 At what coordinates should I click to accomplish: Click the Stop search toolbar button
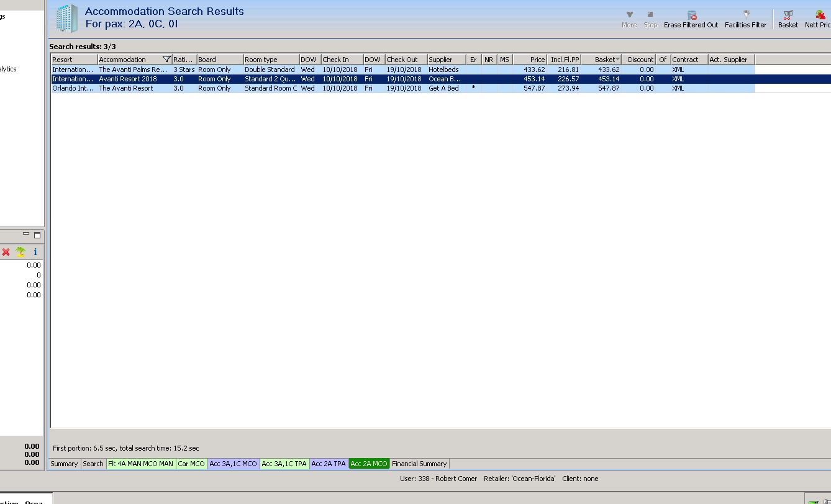650,19
